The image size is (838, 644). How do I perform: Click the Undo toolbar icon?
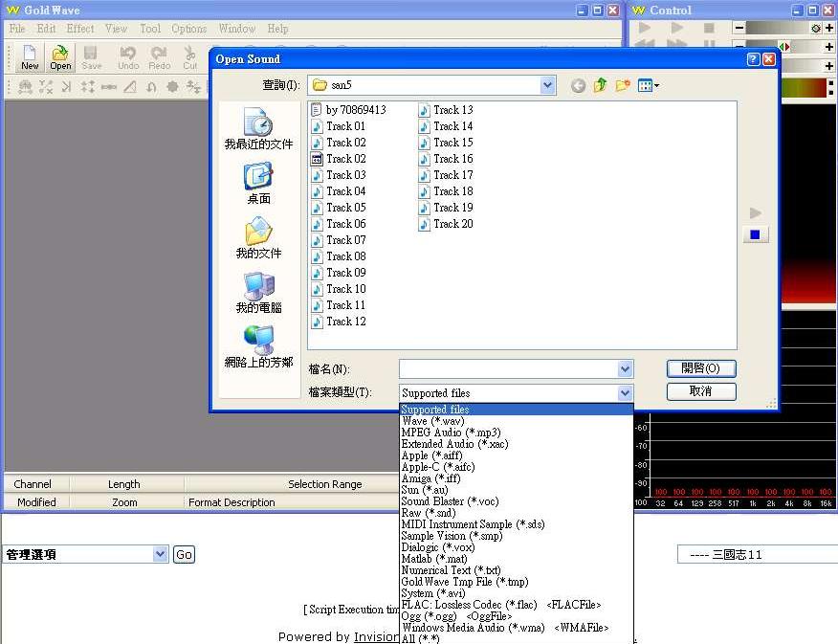click(x=128, y=57)
